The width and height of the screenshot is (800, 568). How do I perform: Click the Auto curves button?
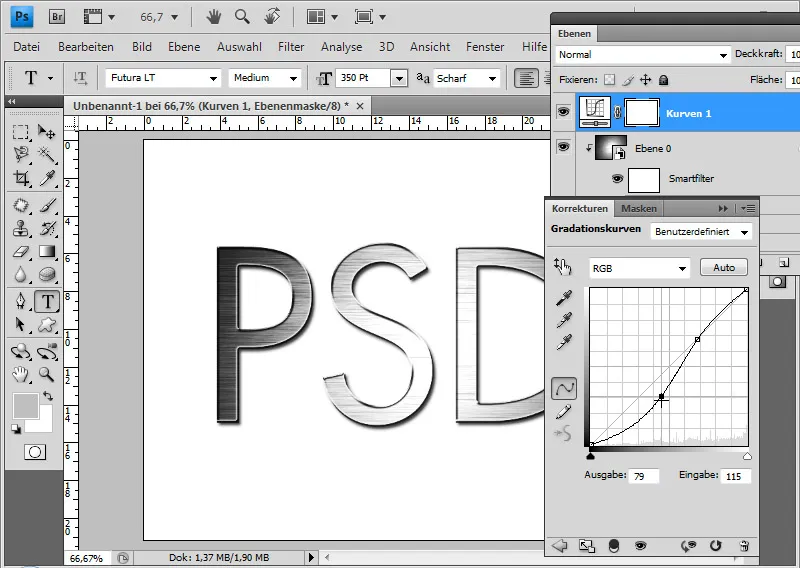(723, 267)
